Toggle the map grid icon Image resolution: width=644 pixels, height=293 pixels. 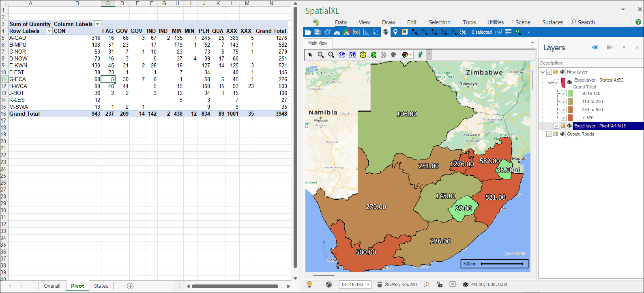click(x=393, y=55)
